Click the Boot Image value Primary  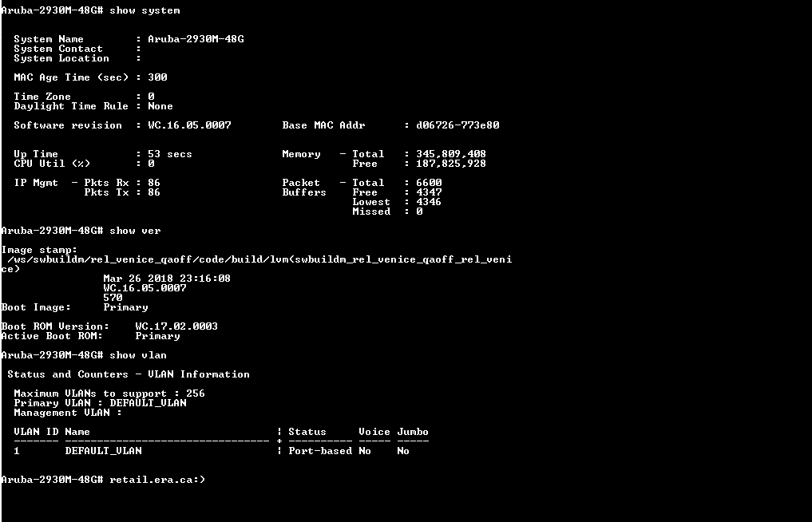125,307
